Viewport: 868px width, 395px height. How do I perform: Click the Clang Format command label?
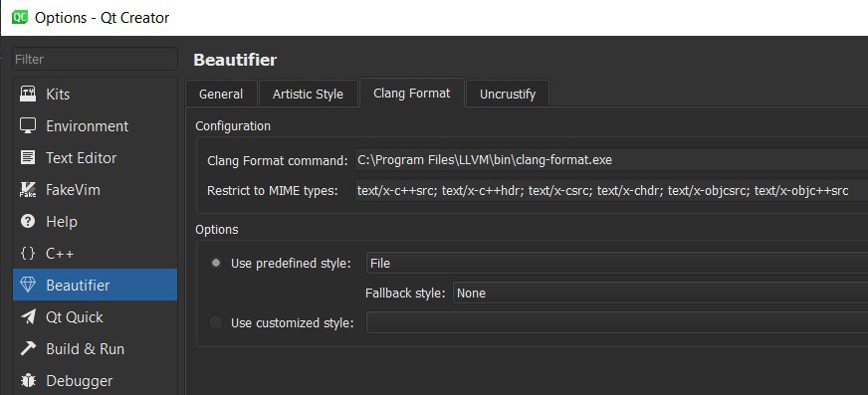point(278,161)
